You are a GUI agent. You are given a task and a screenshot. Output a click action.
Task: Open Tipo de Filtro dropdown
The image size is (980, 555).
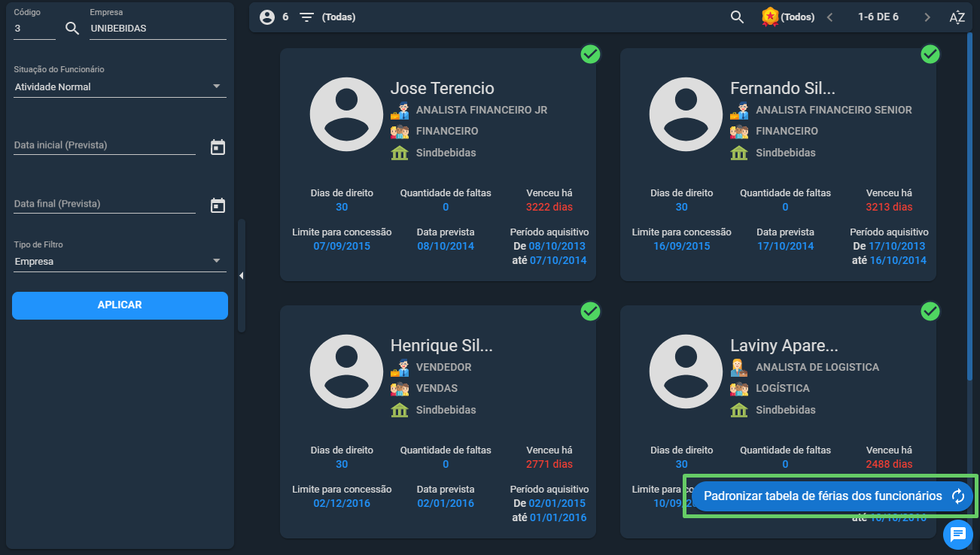click(x=120, y=262)
